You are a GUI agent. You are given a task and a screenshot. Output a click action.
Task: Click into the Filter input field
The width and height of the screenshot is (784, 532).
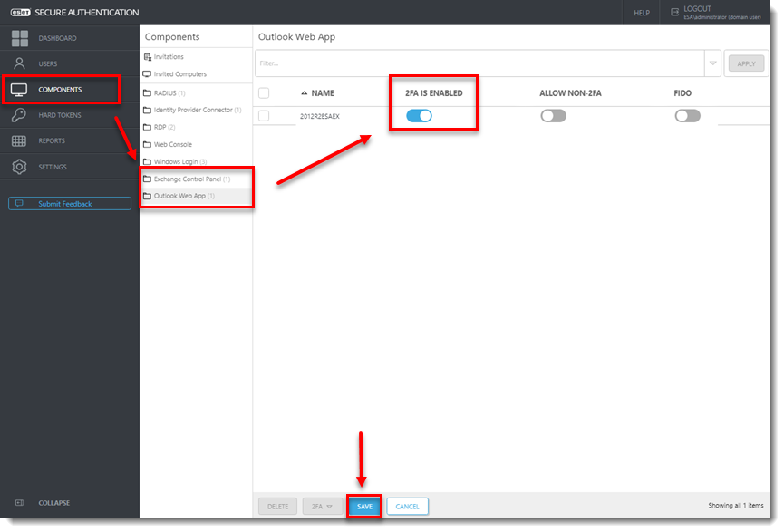click(x=479, y=63)
